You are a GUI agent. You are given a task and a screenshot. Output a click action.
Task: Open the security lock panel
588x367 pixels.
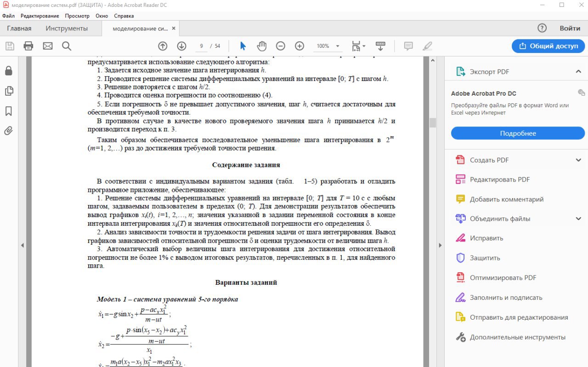tap(9, 71)
